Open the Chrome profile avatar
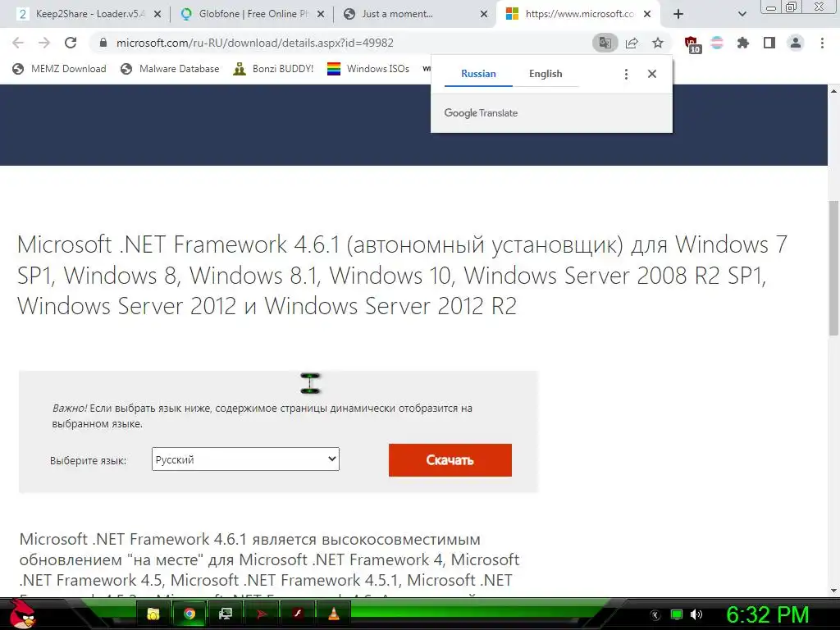This screenshot has width=840, height=630. 796,43
